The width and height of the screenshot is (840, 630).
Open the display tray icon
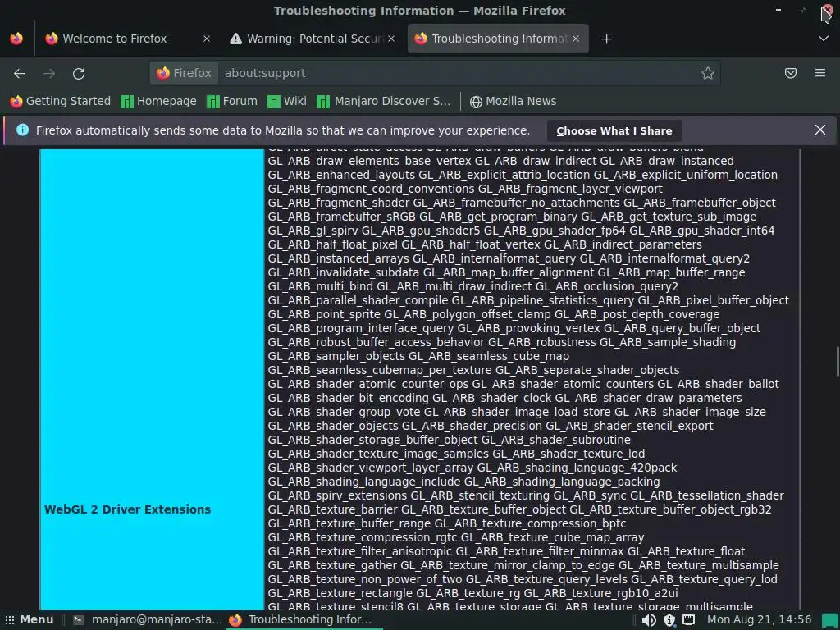[688, 620]
